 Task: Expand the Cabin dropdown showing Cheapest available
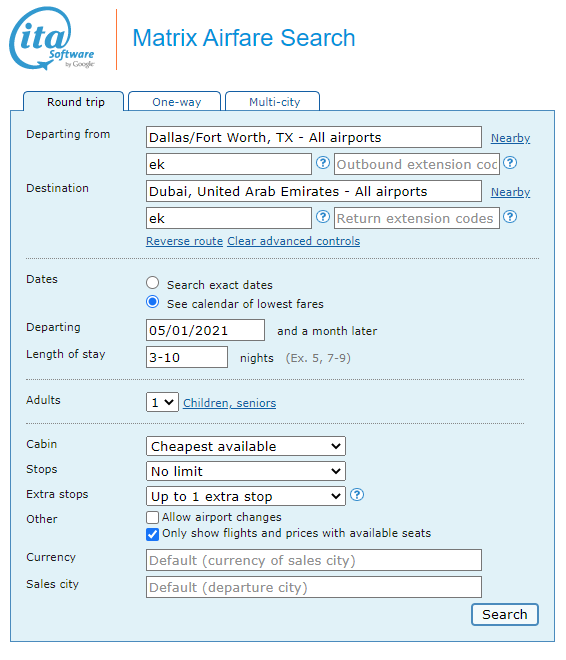(246, 446)
